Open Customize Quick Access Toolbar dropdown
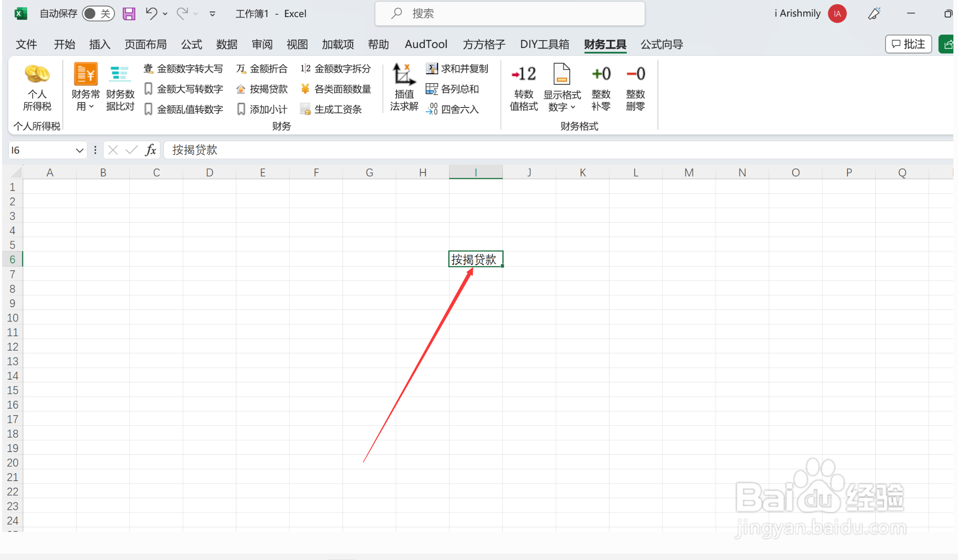The image size is (958, 560). (212, 14)
